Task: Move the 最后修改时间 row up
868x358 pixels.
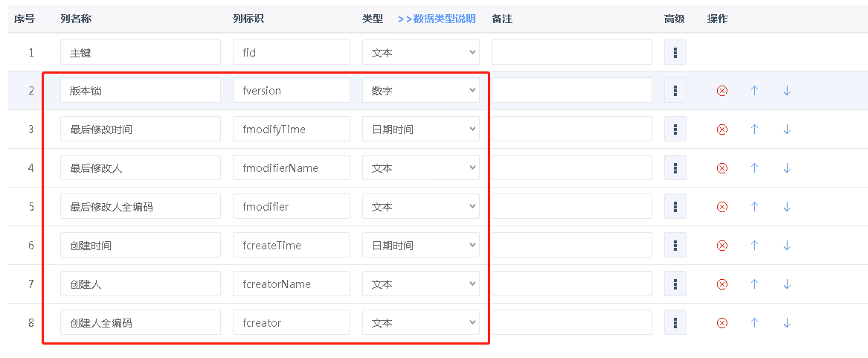Action: click(754, 130)
